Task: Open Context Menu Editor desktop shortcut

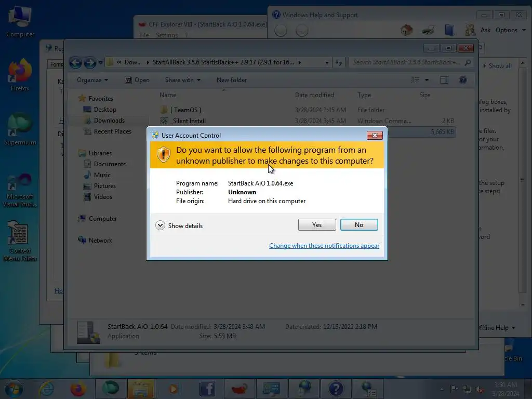Action: (20, 241)
